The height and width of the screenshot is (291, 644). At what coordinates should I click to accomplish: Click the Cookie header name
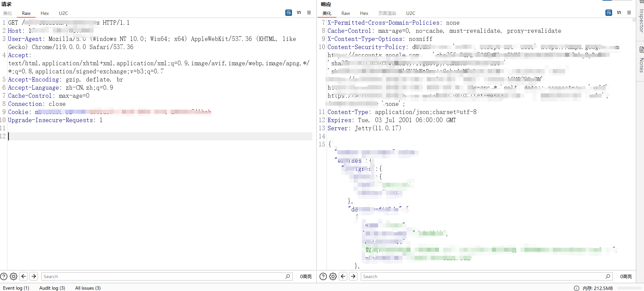point(18,112)
